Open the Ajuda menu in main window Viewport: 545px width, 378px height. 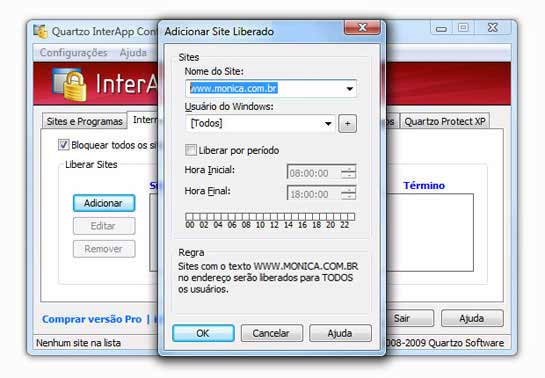pos(133,53)
